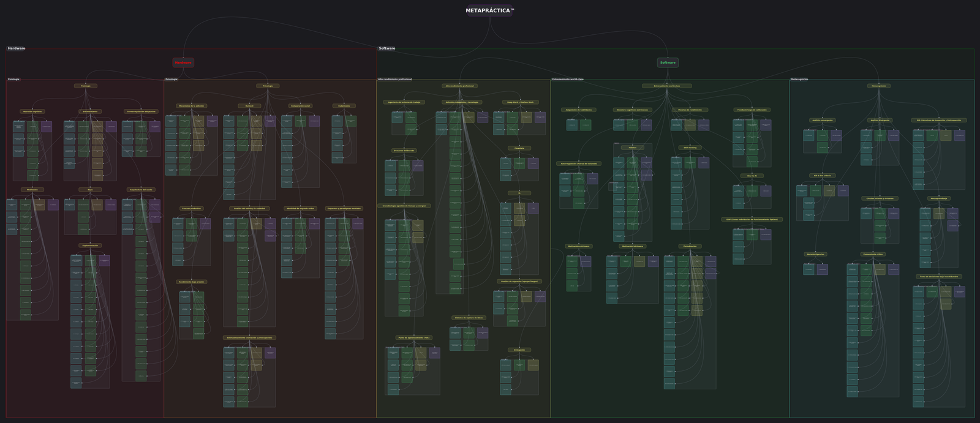Click the 'Rendimiento bajo presión' node
The height and width of the screenshot is (423, 980).
coord(191,282)
